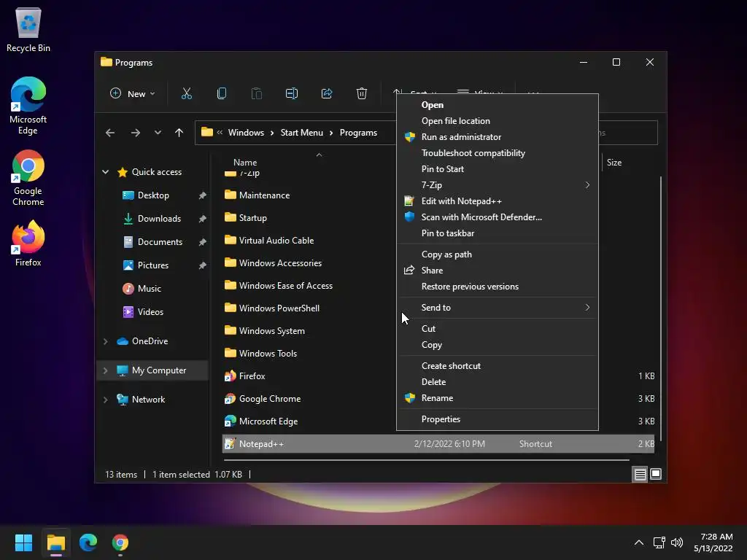The height and width of the screenshot is (560, 747).
Task: Select the Google Chrome desktop shortcut
Action: [28, 178]
